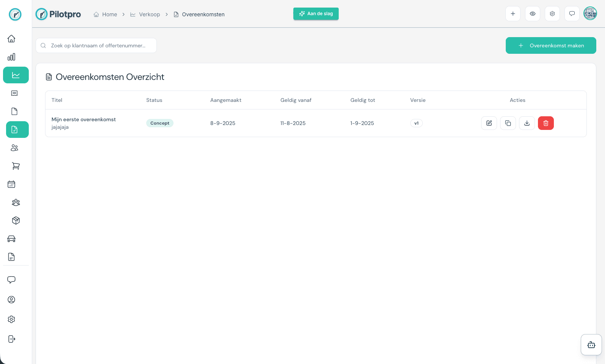The image size is (605, 364).
Task: Click the package box sidebar icon
Action: (16, 220)
